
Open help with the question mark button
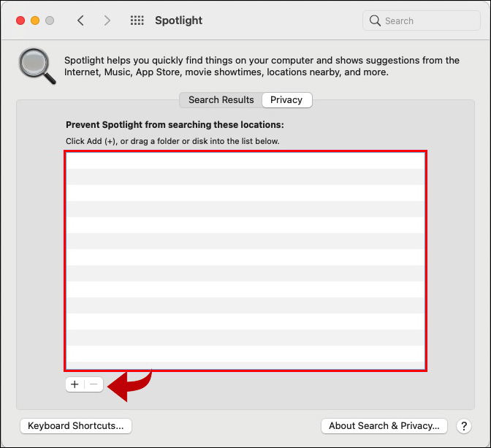(464, 426)
